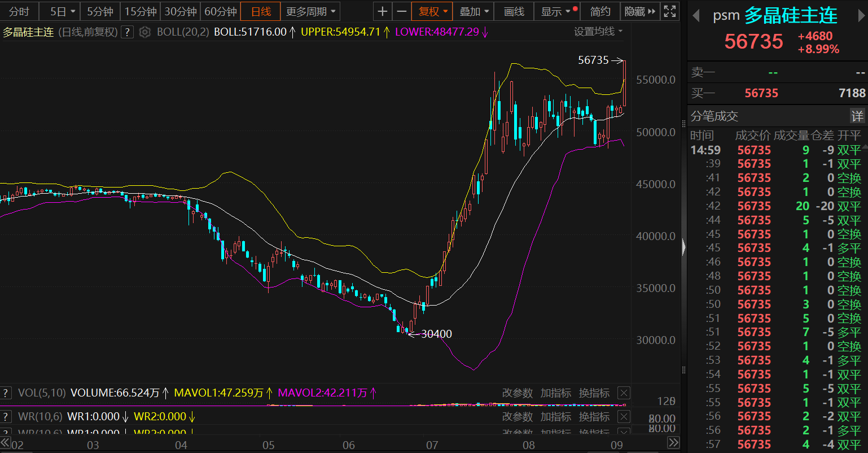Zoom in the chart with plus button

click(x=383, y=11)
